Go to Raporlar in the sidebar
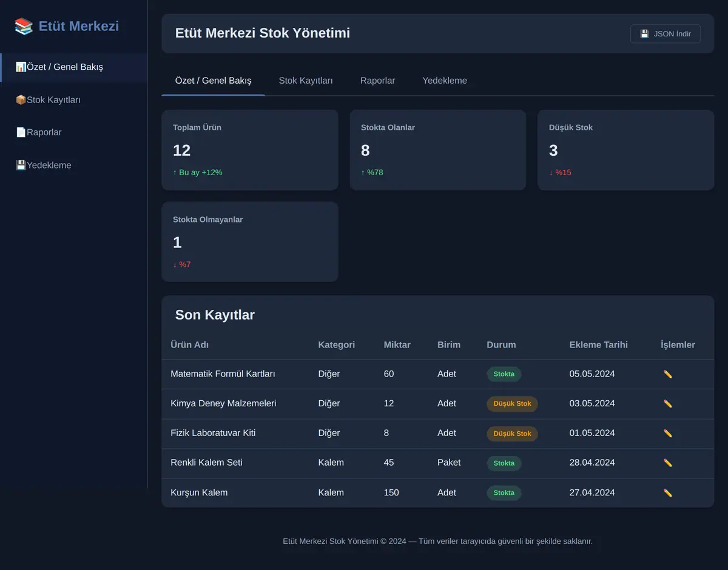Screen dimensions: 728x570 click(x=73, y=132)
